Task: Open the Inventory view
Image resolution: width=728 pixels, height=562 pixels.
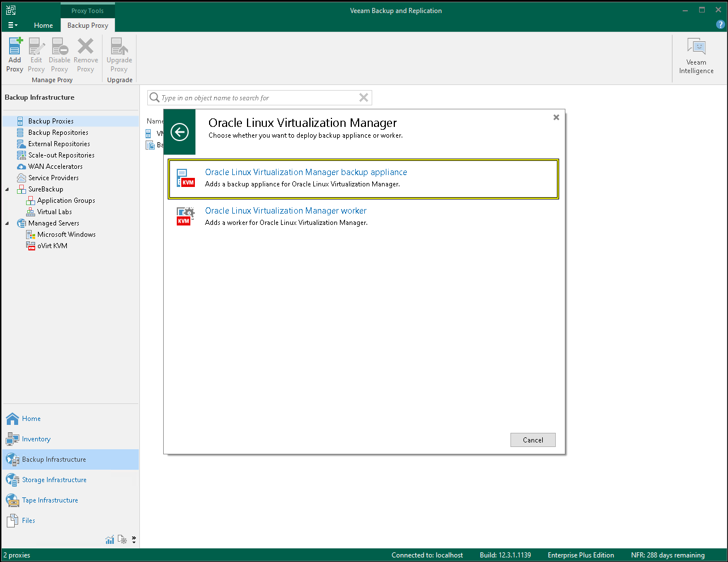Action: tap(36, 439)
